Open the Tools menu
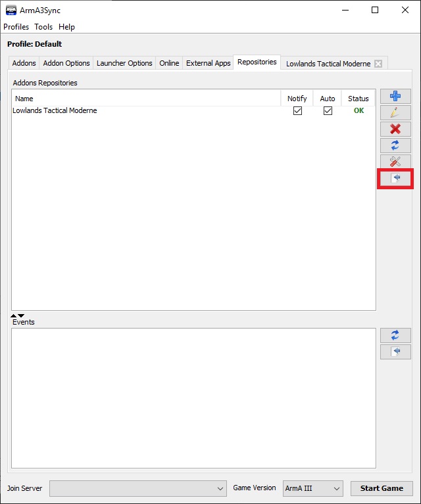This screenshot has height=504, width=421. coord(43,27)
